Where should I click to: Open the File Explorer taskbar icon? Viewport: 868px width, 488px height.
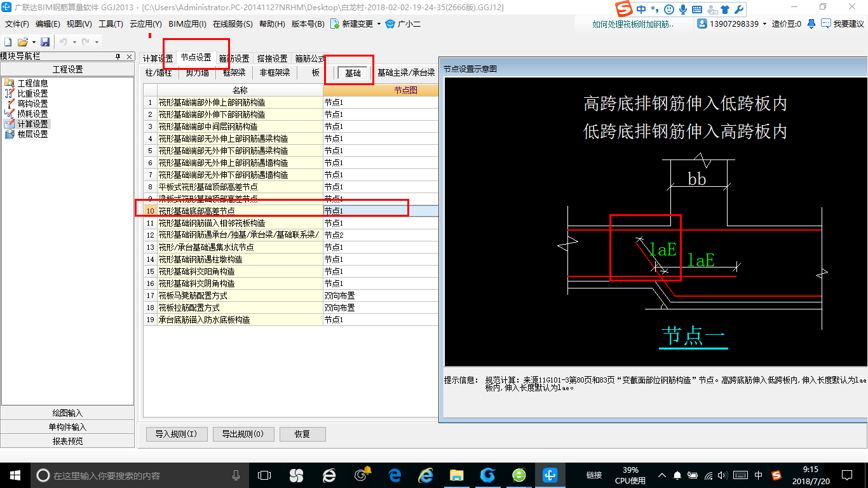point(456,475)
